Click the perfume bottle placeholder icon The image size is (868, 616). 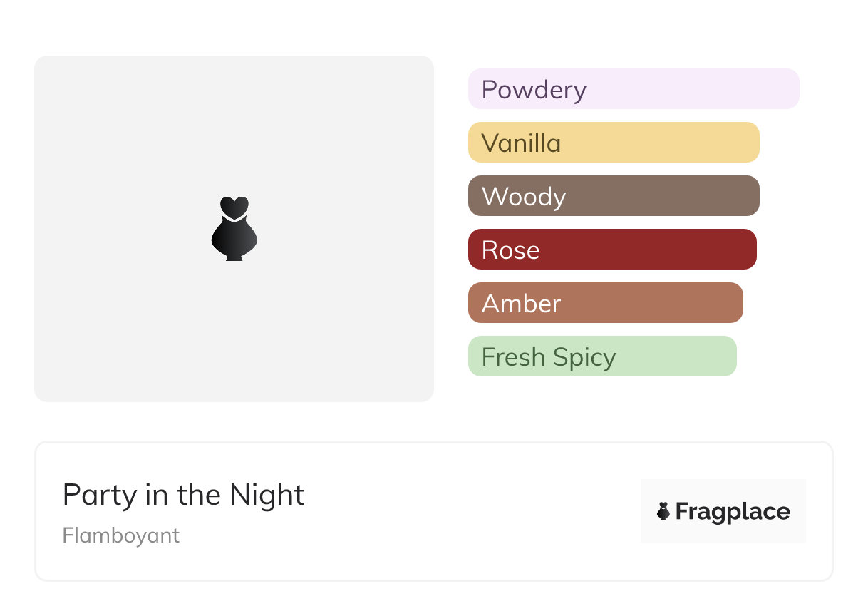(x=234, y=228)
